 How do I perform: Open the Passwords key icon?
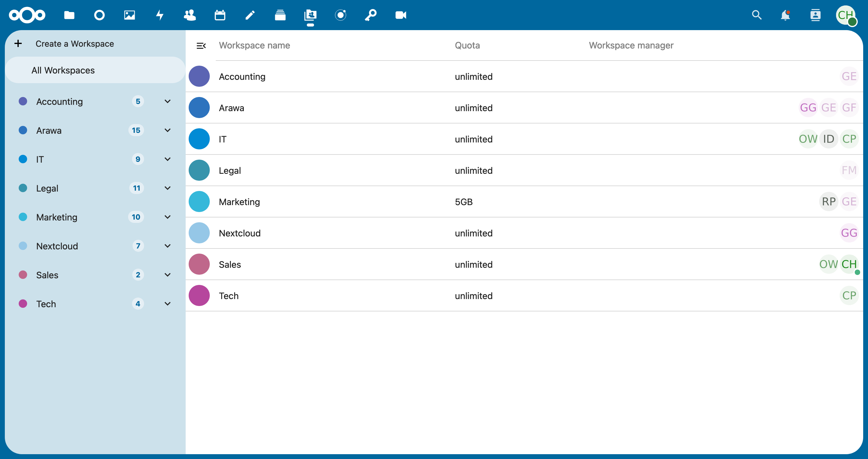pos(371,15)
